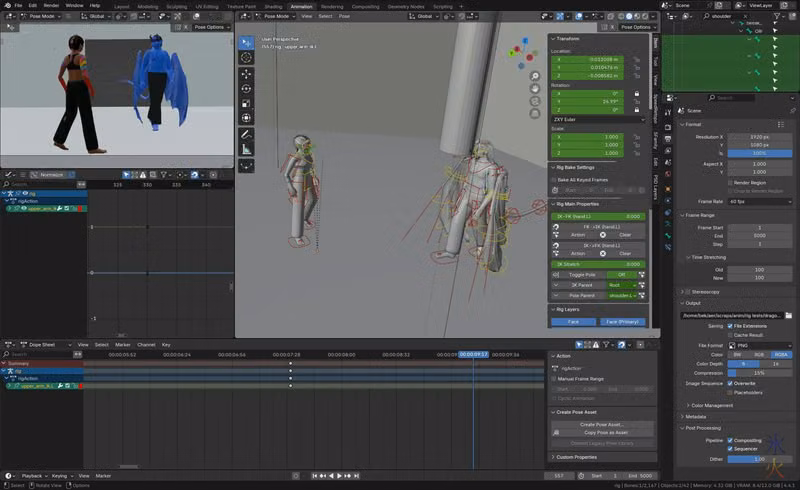
Task: Select rendered viewport shading mode
Action: [x=645, y=16]
